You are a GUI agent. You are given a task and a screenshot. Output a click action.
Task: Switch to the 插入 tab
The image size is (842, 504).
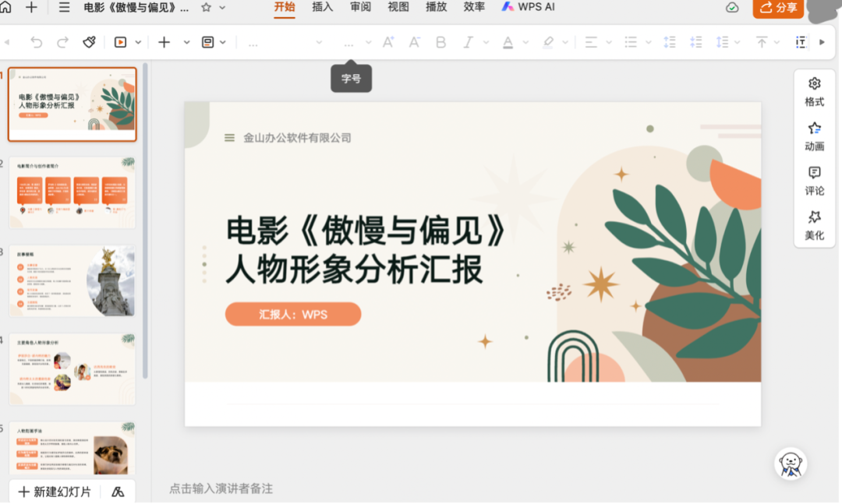click(322, 7)
